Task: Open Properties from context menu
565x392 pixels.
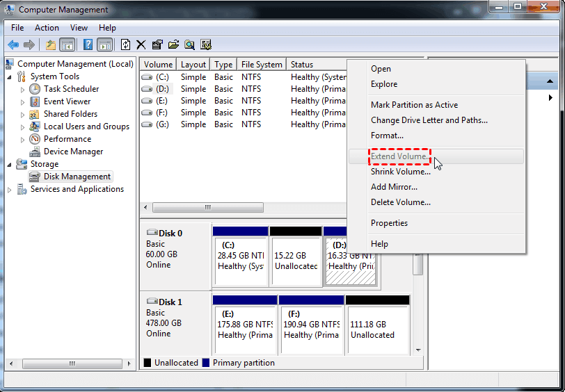Action: click(x=436, y=223)
